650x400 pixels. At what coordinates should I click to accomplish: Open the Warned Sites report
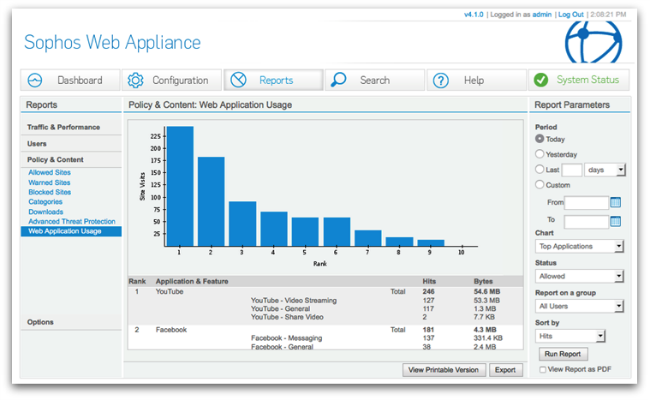[x=49, y=182]
